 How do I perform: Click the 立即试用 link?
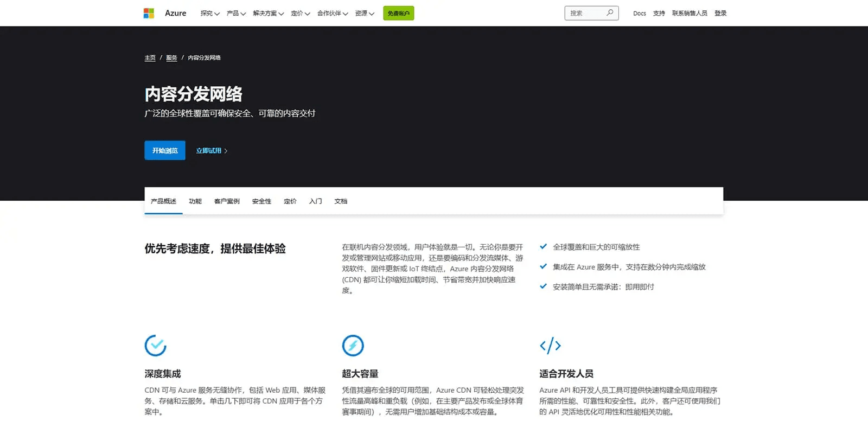pyautogui.click(x=212, y=150)
